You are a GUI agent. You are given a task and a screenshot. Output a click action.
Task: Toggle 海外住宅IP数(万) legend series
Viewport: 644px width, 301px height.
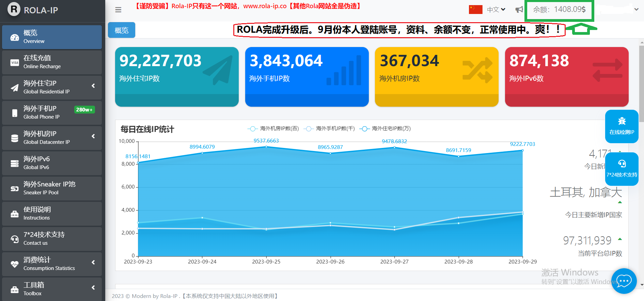[385, 129]
